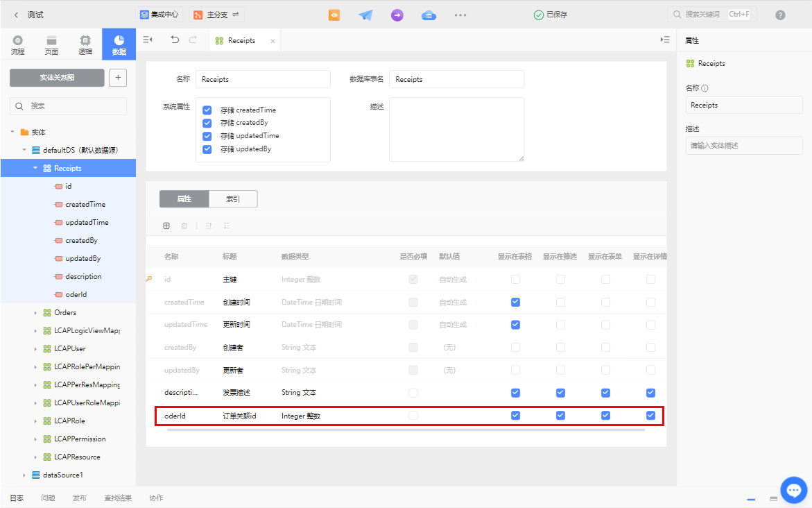
Task: Close the Receipts editor tab
Action: click(x=273, y=41)
